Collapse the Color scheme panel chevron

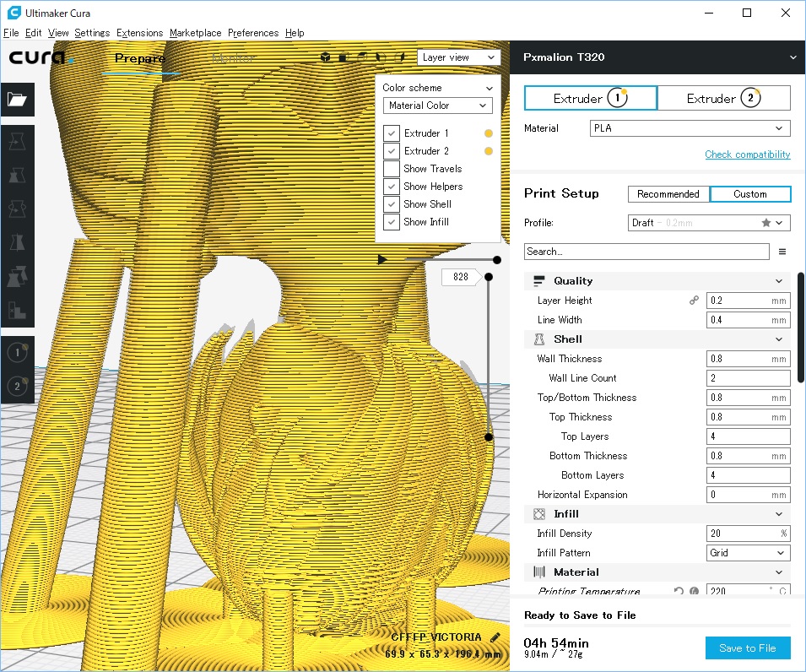point(490,88)
